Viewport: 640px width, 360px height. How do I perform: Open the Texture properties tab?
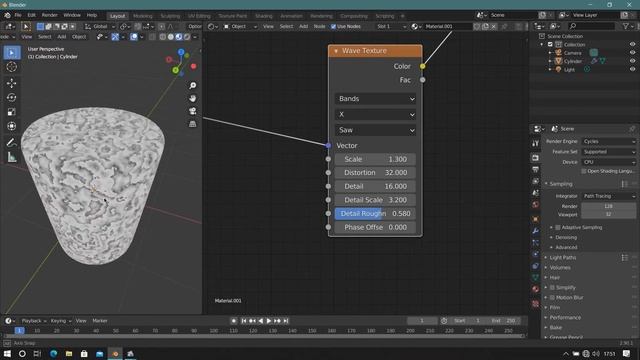[536, 304]
